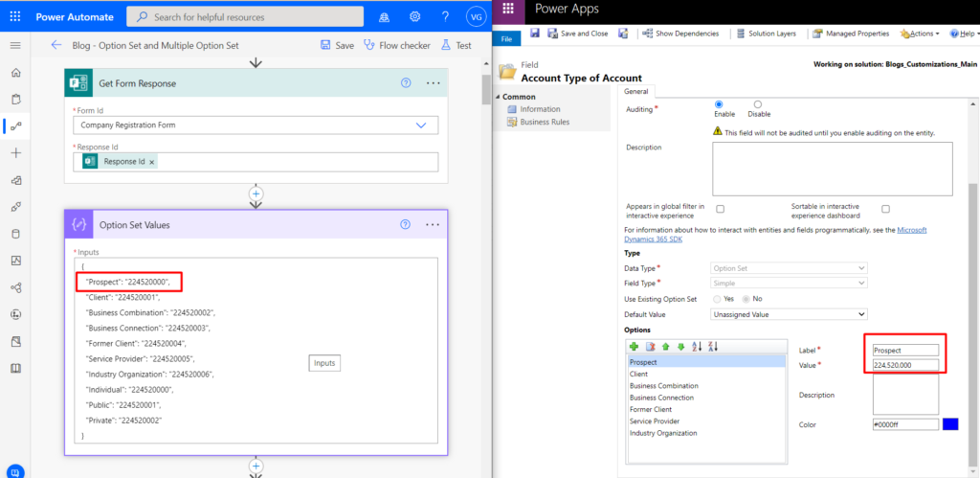Viewport: 980px width, 478px height.
Task: Check Sortable in interactive dashboard checkbox
Action: [885, 208]
